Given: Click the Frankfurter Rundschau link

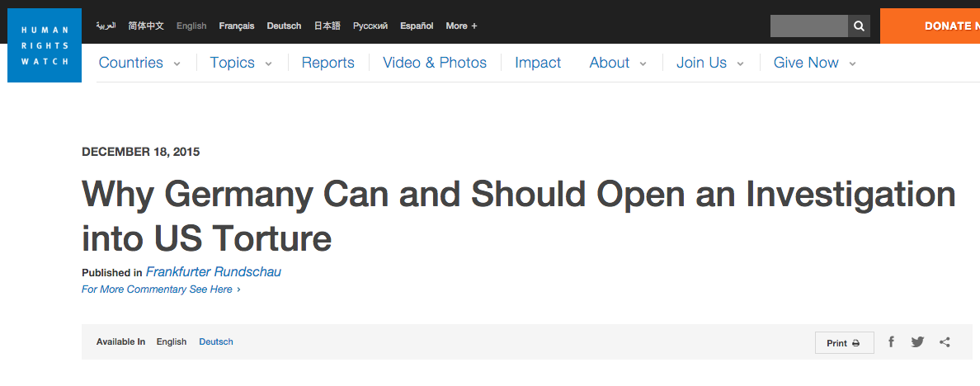Looking at the screenshot, I should (214, 272).
